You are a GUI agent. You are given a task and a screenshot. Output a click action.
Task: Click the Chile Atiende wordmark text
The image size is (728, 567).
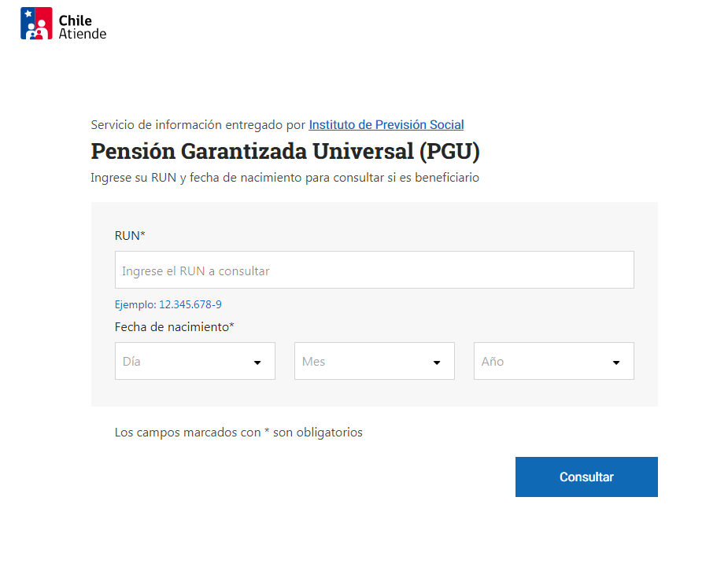click(82, 28)
